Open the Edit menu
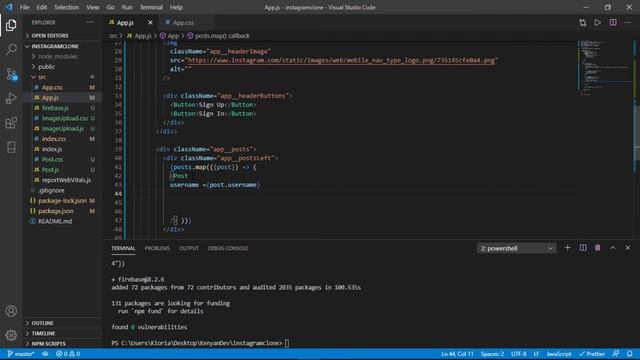 [x=42, y=7]
